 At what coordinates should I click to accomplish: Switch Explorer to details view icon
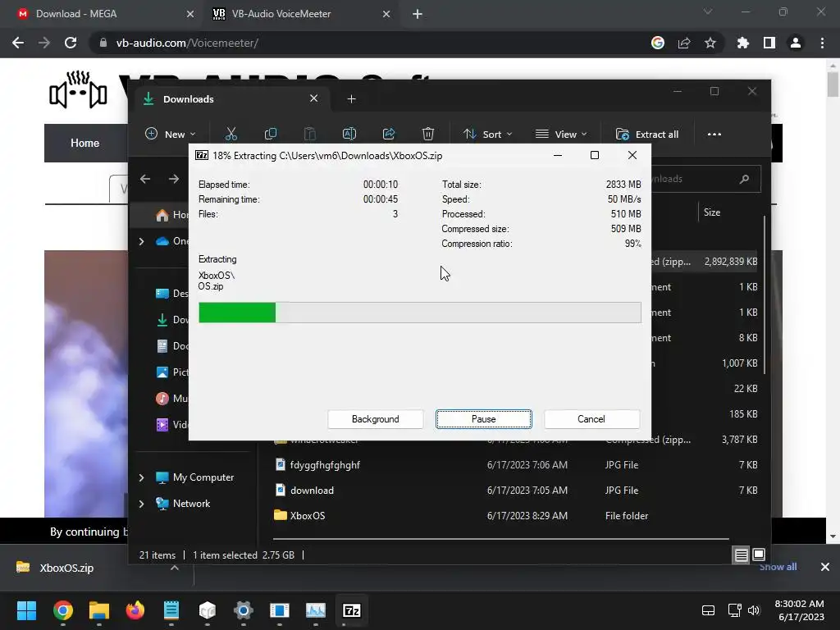[x=741, y=555]
